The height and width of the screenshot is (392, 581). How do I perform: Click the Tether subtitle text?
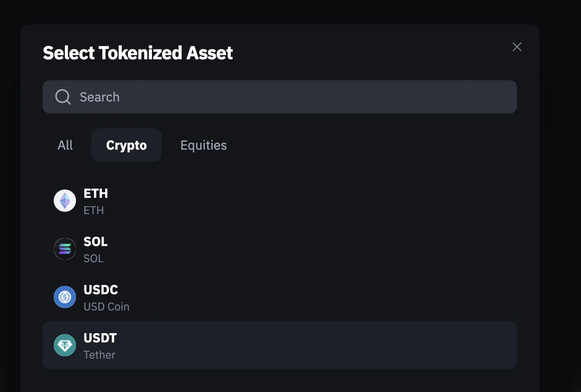pos(99,354)
